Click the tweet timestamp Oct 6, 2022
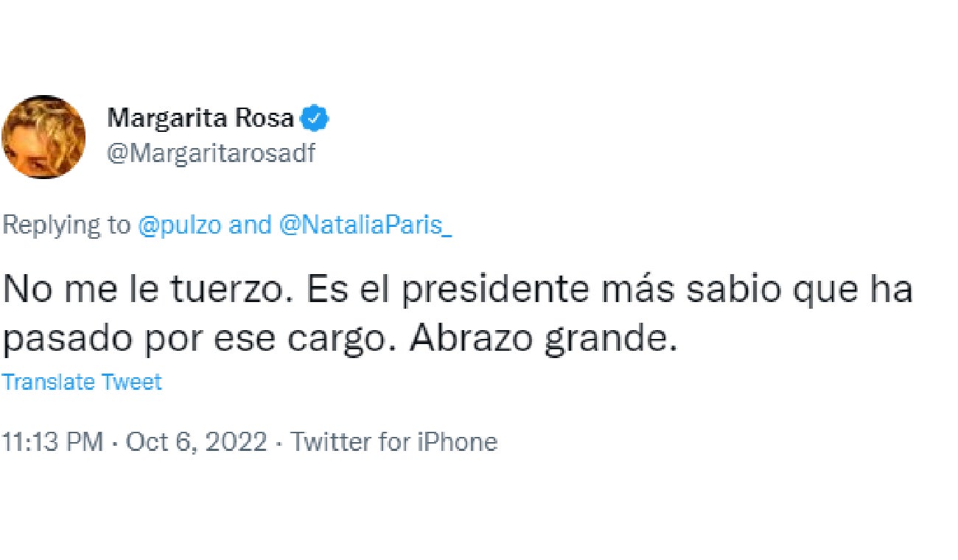958x560 pixels. tap(196, 441)
